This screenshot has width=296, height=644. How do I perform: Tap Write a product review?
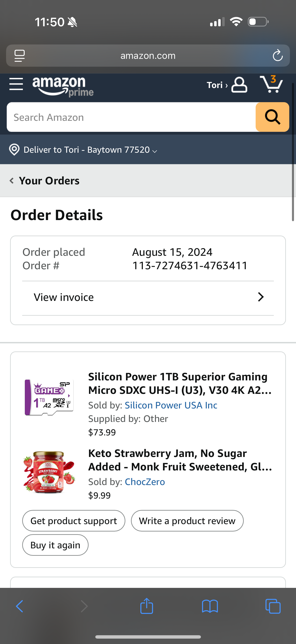187,521
